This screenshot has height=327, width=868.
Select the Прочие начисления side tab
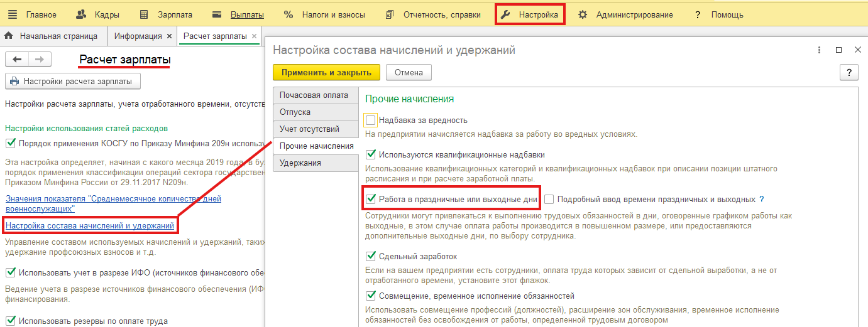pos(316,146)
